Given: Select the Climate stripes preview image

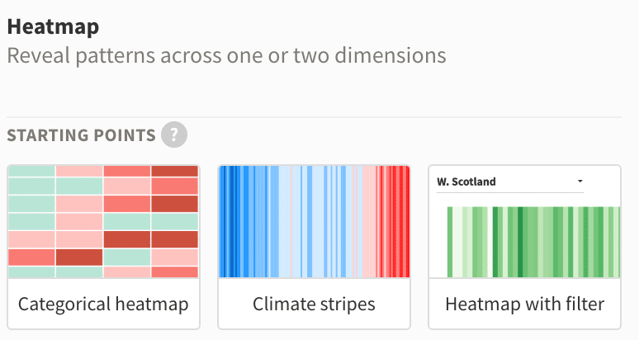Looking at the screenshot, I should point(315,221).
